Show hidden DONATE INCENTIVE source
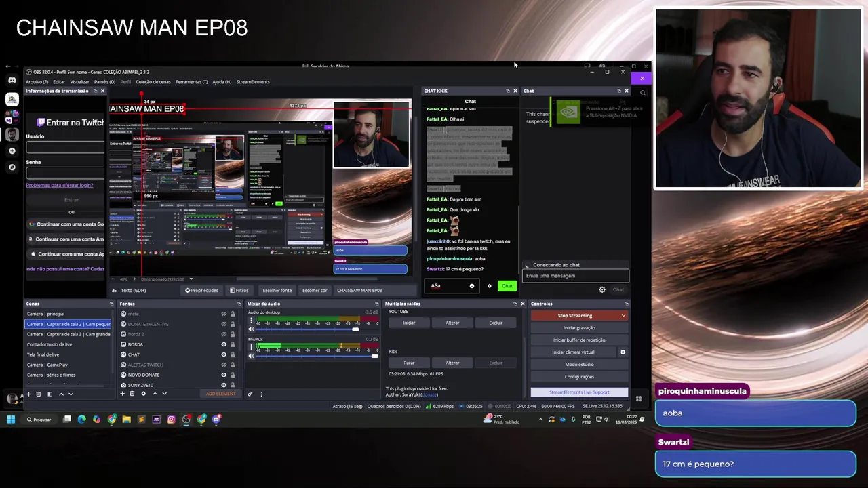This screenshot has width=868, height=488. point(224,324)
